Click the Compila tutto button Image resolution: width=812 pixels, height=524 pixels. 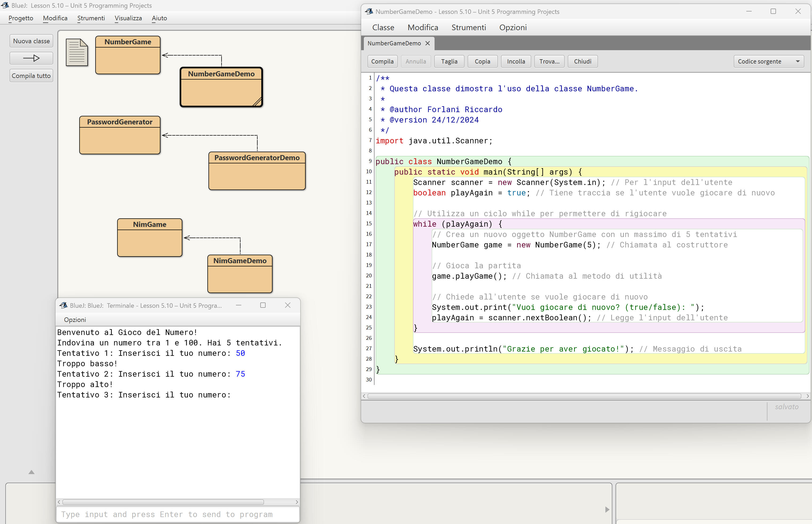(x=31, y=76)
